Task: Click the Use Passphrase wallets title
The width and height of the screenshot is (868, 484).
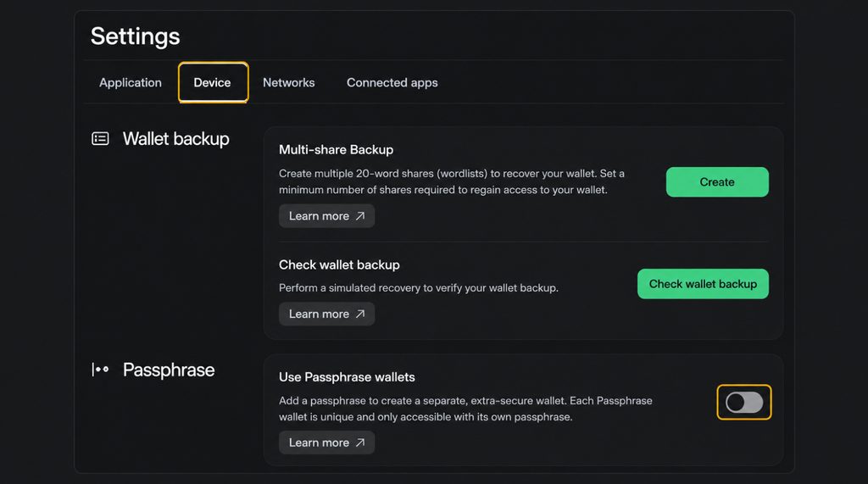Action: pyautogui.click(x=347, y=377)
